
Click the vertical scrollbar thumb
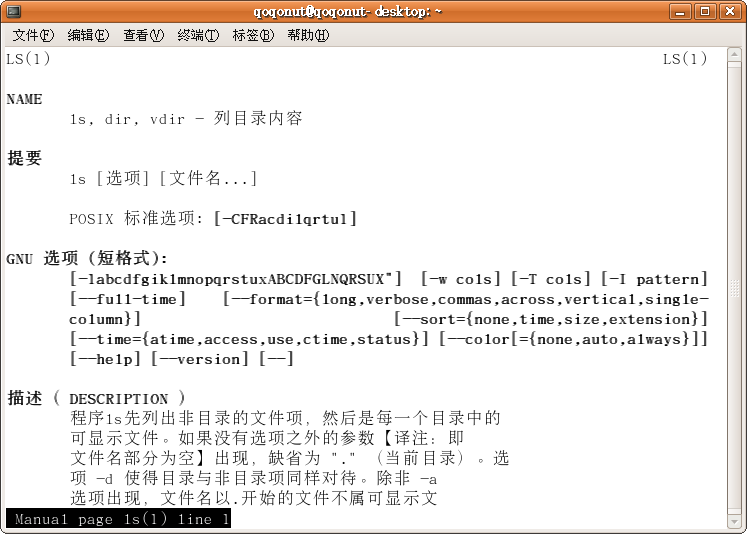[735, 288]
